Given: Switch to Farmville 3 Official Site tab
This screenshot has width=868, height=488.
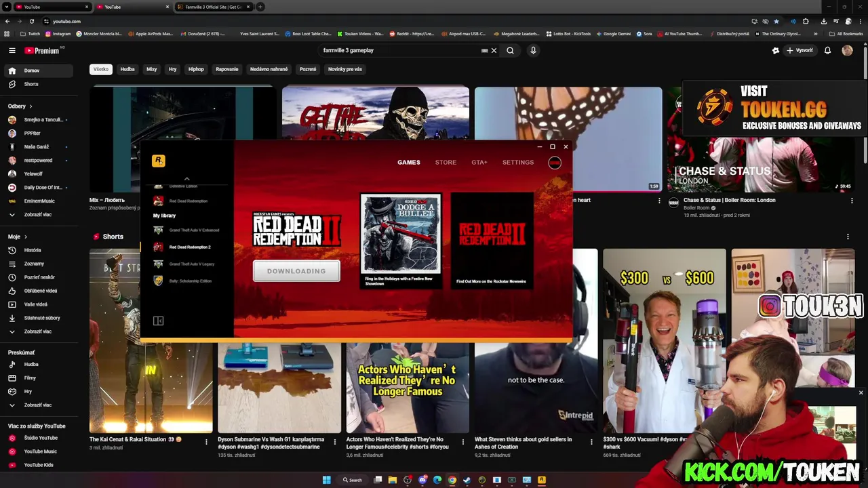Looking at the screenshot, I should pyautogui.click(x=213, y=7).
